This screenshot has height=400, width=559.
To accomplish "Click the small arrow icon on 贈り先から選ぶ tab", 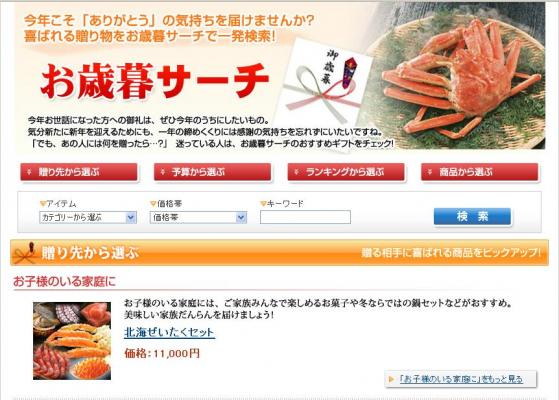I will pos(29,172).
